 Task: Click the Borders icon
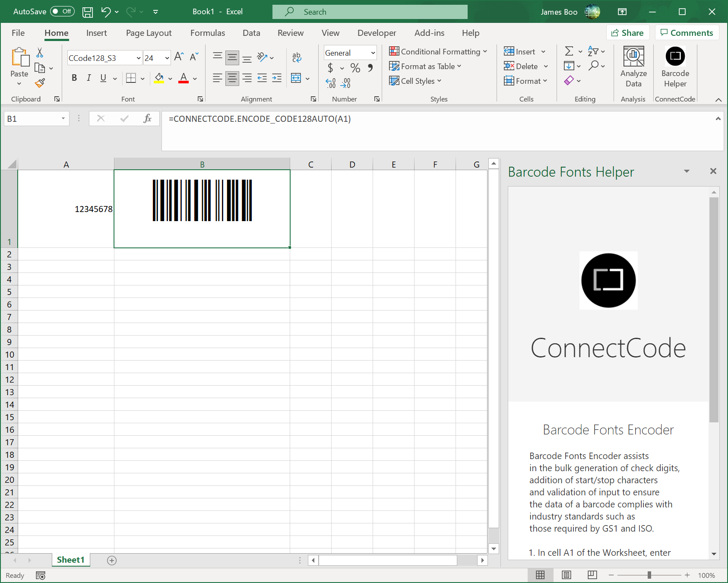[x=131, y=78]
